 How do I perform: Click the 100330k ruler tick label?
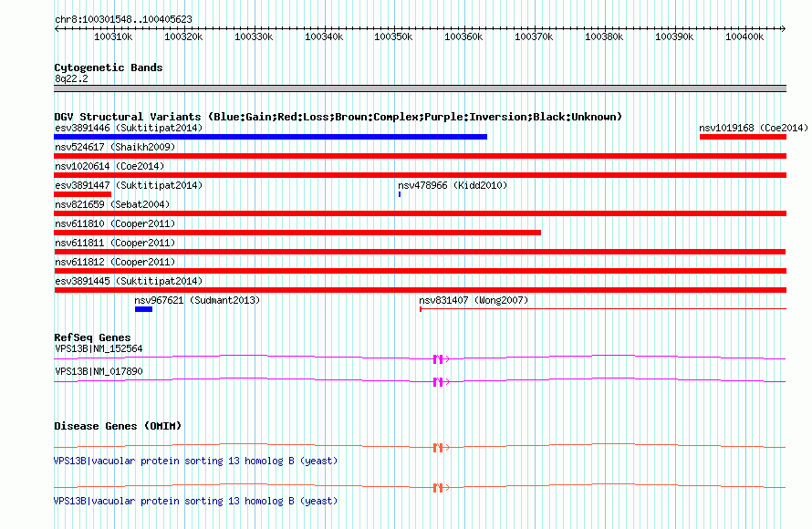[254, 36]
